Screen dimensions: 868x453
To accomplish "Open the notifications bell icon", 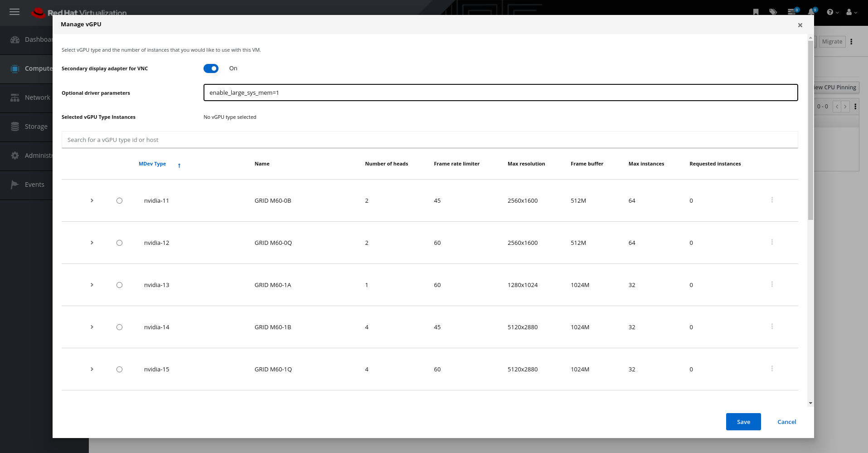I will tap(811, 12).
